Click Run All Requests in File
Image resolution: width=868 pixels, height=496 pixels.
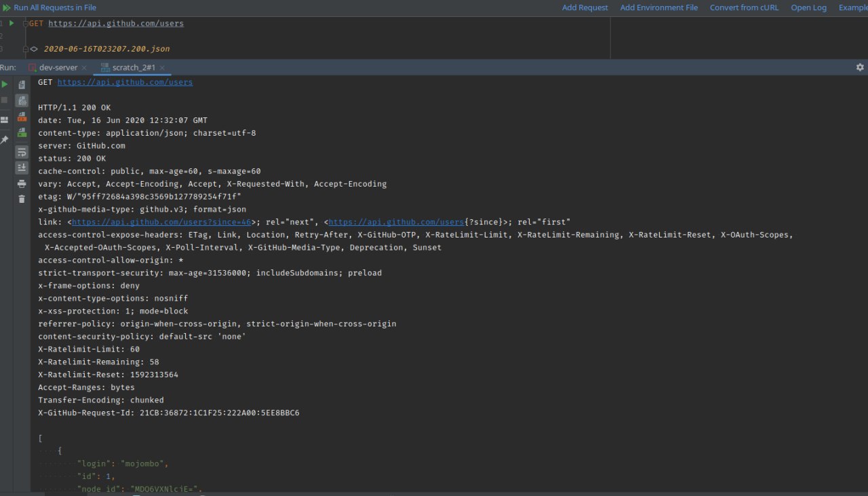[55, 7]
